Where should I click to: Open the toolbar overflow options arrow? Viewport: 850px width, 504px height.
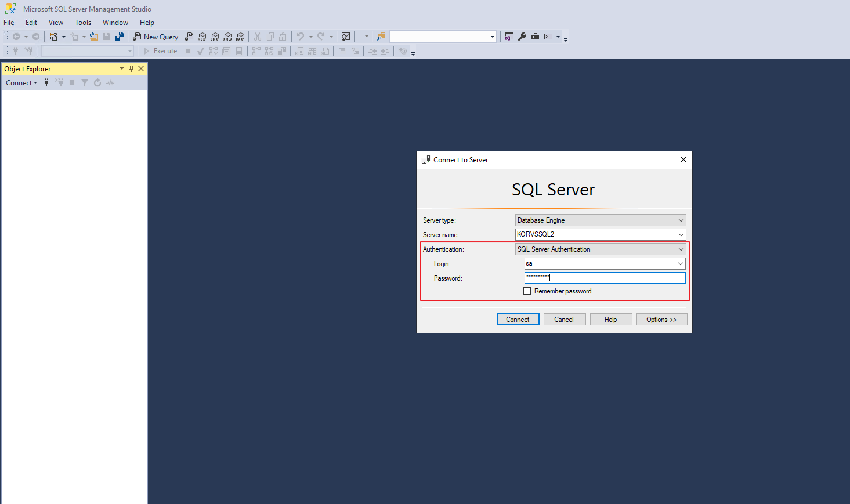point(566,39)
